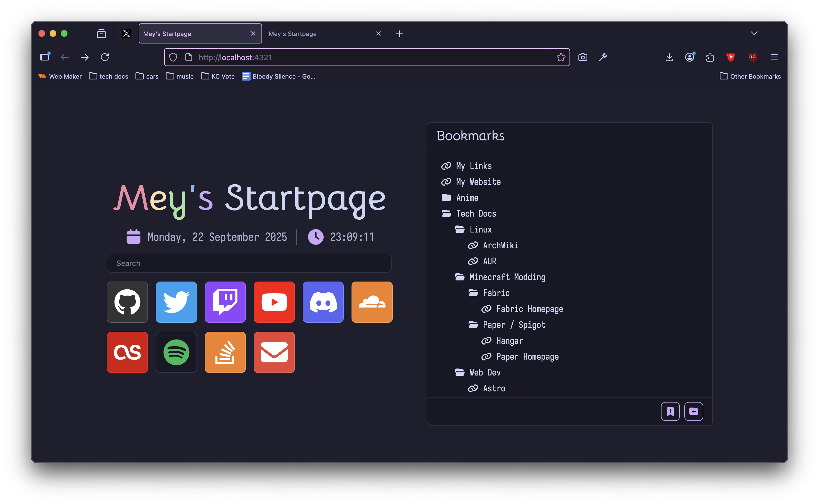
Task: Click the Search input field
Action: pyautogui.click(x=249, y=263)
